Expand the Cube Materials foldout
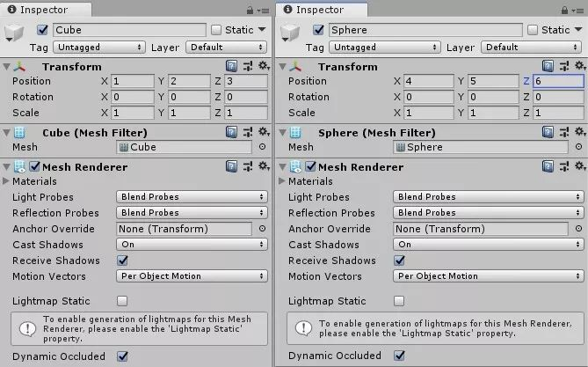 (x=5, y=181)
